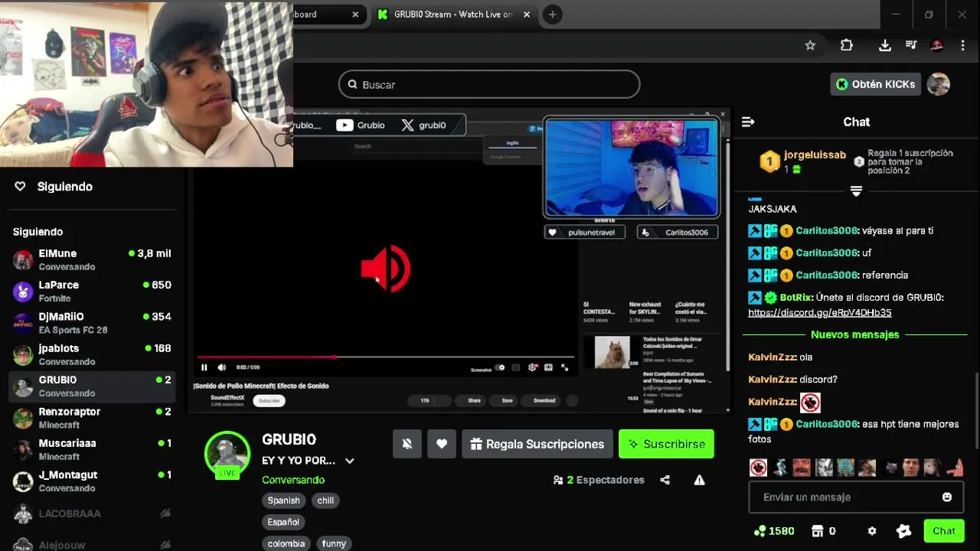Click the X grubi0 social link
Viewport: 980px width, 551px height.
tap(424, 126)
